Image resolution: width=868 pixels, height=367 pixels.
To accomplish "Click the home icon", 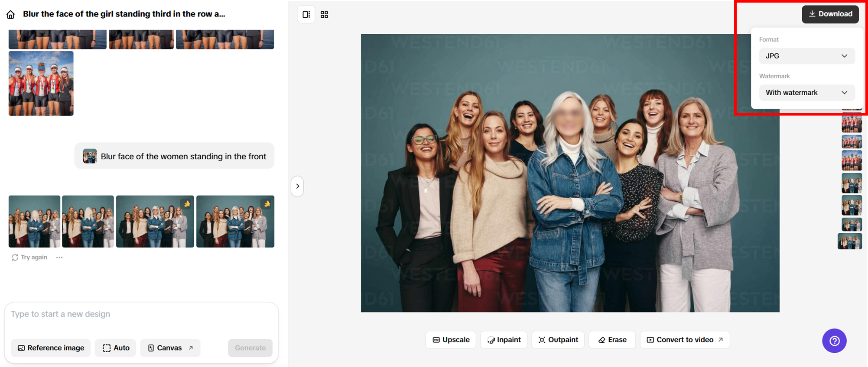I will 11,15.
